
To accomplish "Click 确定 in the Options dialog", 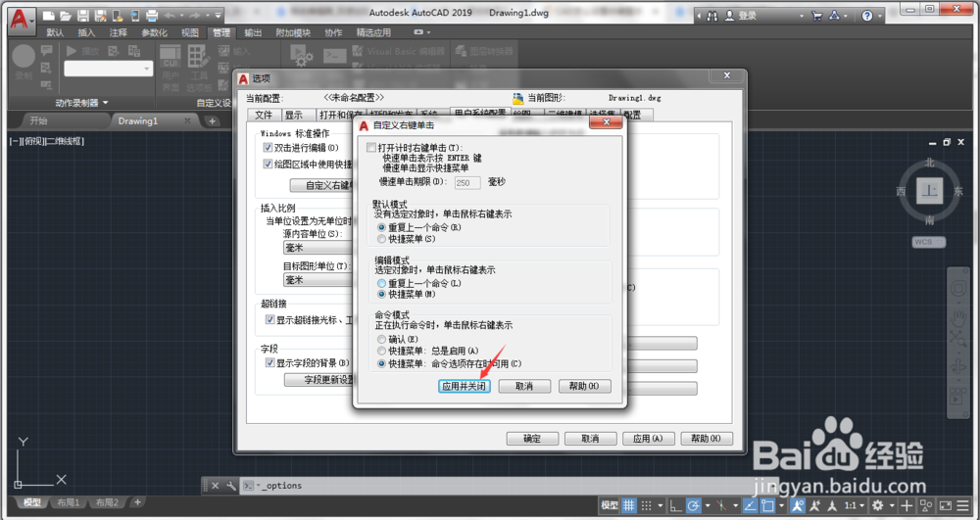I will pos(532,439).
